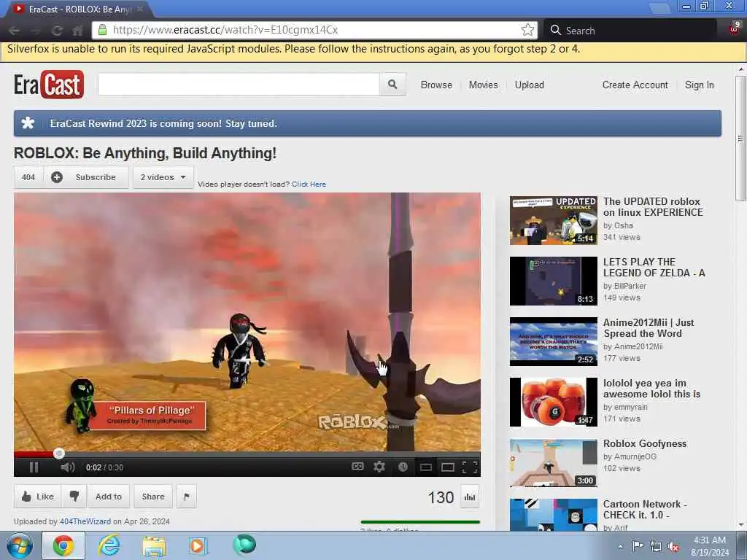Open the 404TheWizard uploader profile
The width and height of the screenshot is (747, 560).
click(85, 521)
